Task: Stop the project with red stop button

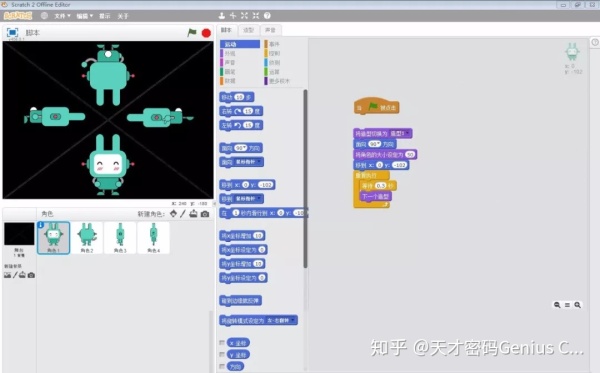Action: click(x=206, y=33)
